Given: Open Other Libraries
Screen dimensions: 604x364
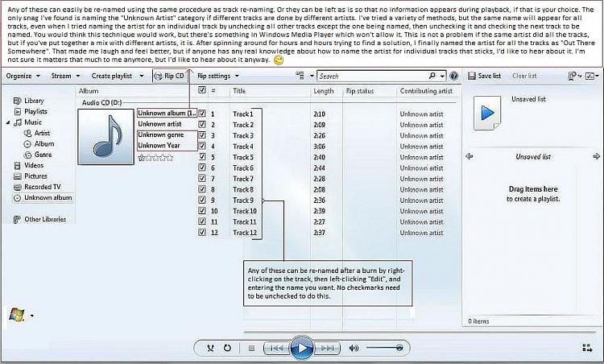Looking at the screenshot, I should 39,219.
